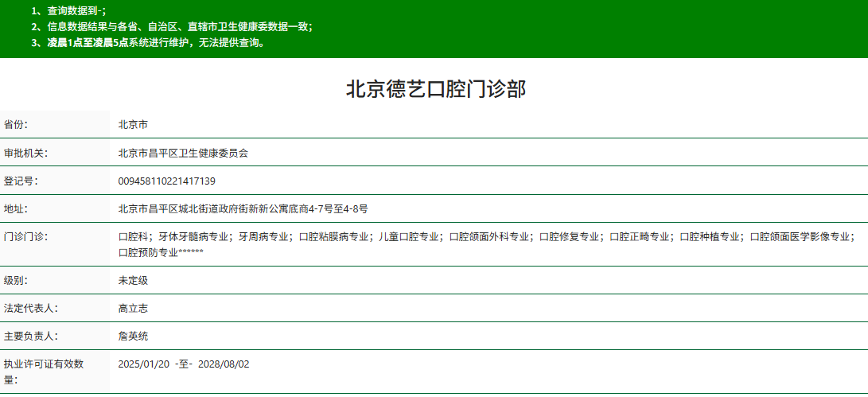This screenshot has height=397, width=868.
Task: Click the 登记号 label
Action: pos(21,181)
